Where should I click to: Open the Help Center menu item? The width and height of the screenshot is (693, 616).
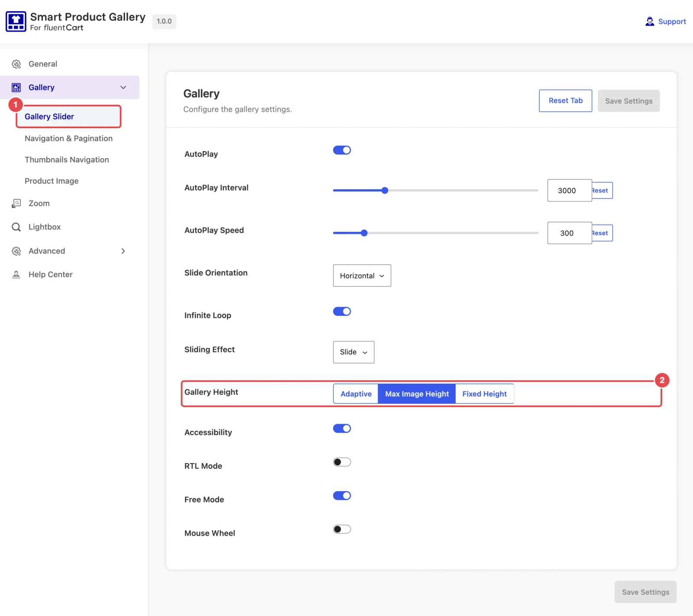[51, 275]
